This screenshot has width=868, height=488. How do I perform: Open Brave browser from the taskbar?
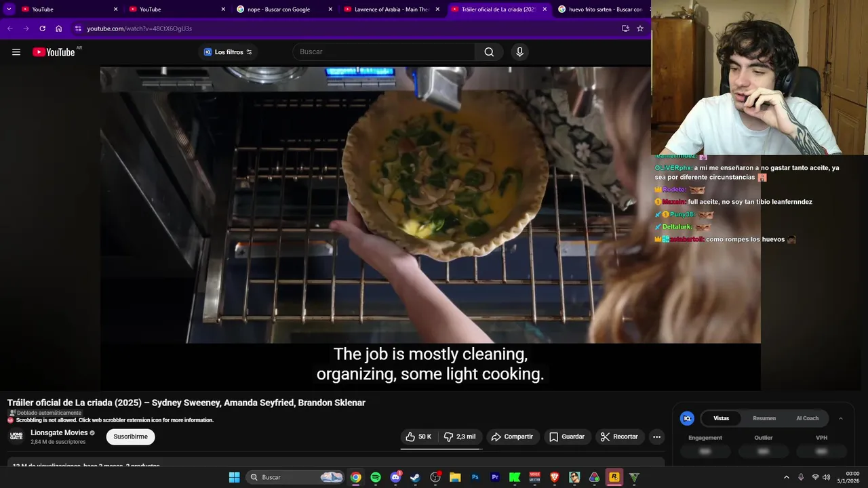point(555,477)
